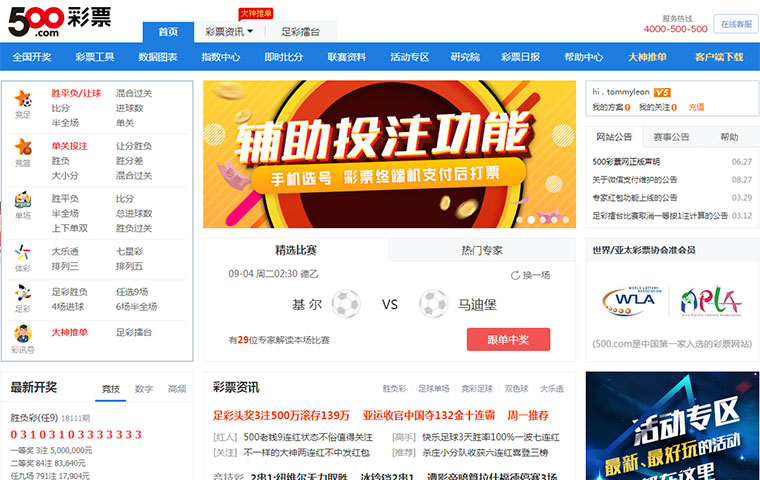The width and height of the screenshot is (760, 480).
Task: Open 彩票日报 in the navigation bar
Action: pyautogui.click(x=521, y=57)
